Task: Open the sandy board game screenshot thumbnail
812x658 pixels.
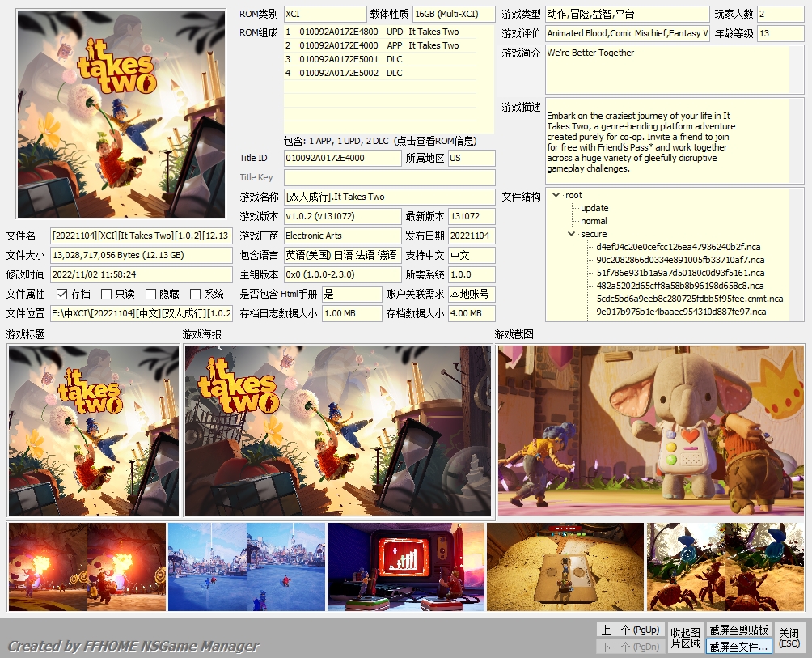Action: (x=565, y=567)
